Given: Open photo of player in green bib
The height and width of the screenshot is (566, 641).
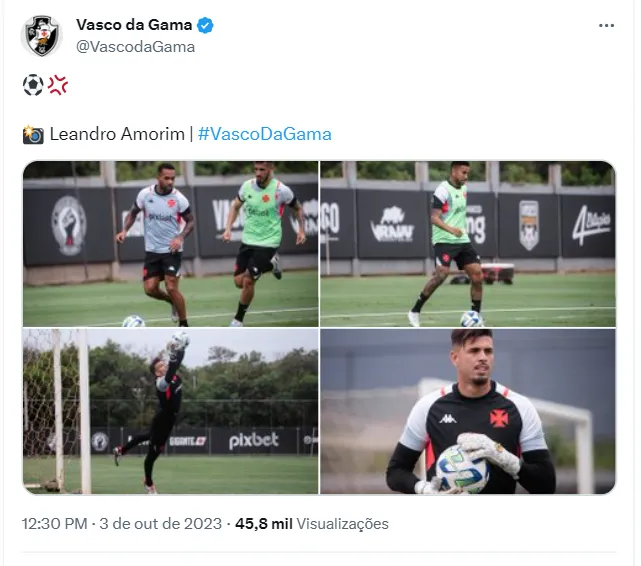Looking at the screenshot, I should pos(468,244).
